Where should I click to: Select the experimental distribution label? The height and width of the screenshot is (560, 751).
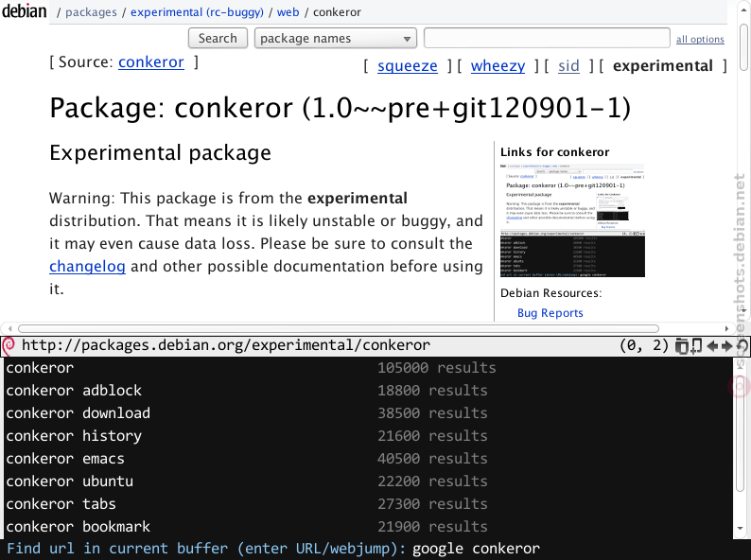pos(663,65)
